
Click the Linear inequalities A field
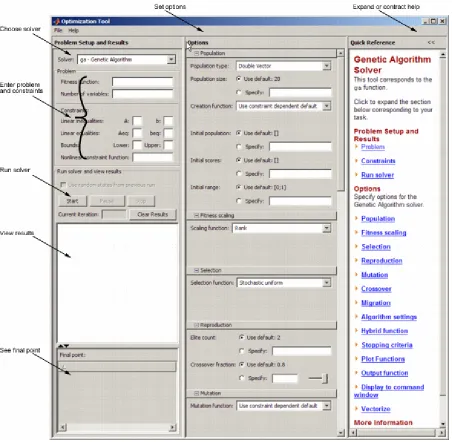click(x=137, y=121)
